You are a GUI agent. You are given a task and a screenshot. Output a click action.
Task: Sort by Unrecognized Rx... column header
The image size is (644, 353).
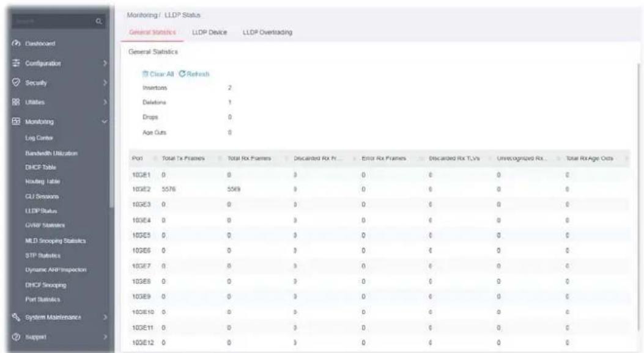(522, 158)
